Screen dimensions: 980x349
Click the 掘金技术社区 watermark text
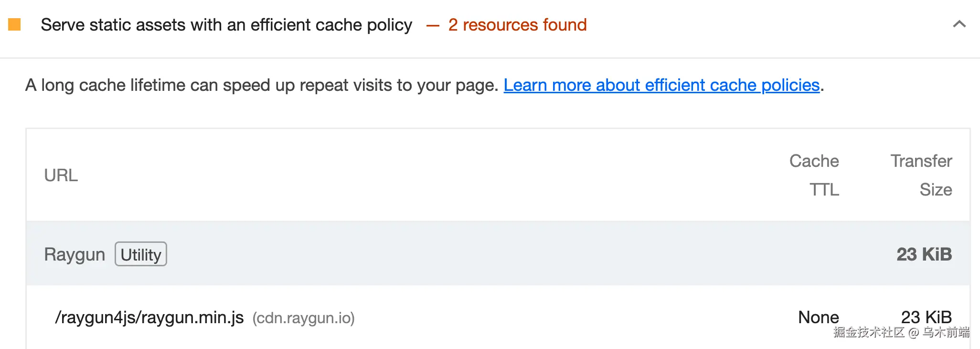point(869,332)
